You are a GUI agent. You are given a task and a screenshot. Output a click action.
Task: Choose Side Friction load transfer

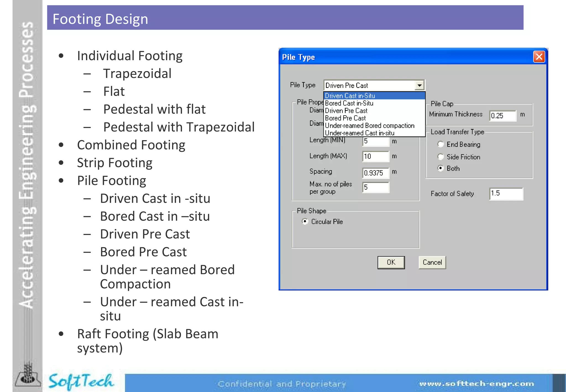coord(441,157)
